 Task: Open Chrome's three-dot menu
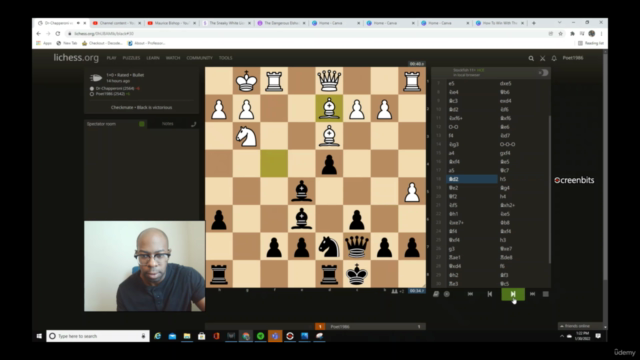pyautogui.click(x=601, y=33)
